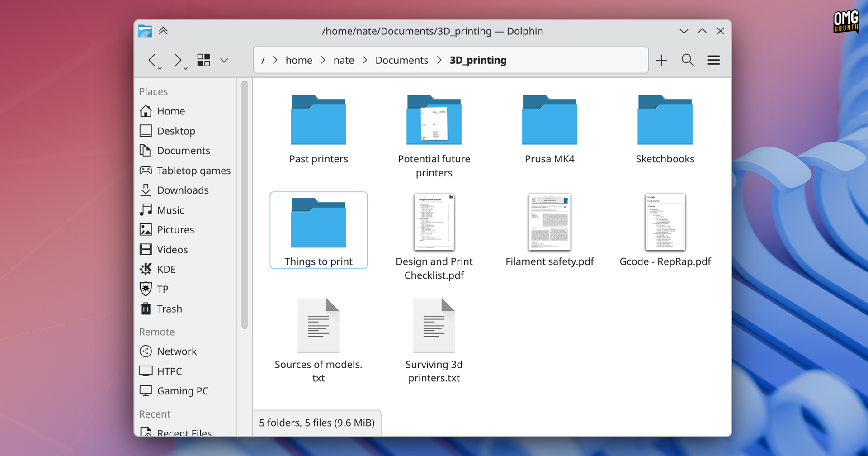Click the Places panel vertical scrollbar
Viewport: 868px width, 456px height.
pyautogui.click(x=245, y=204)
